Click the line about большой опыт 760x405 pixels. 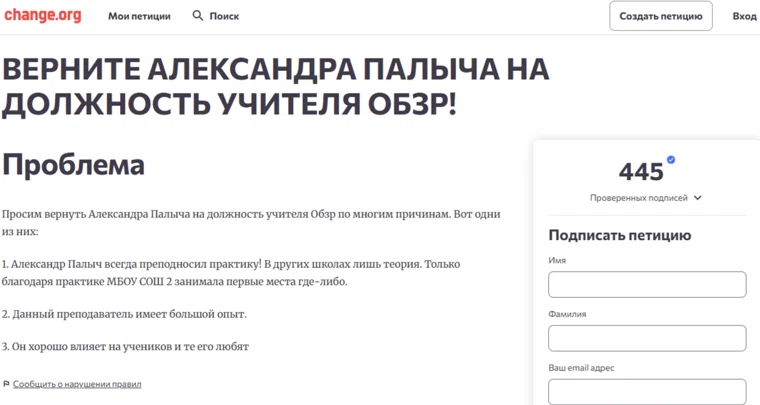click(124, 314)
